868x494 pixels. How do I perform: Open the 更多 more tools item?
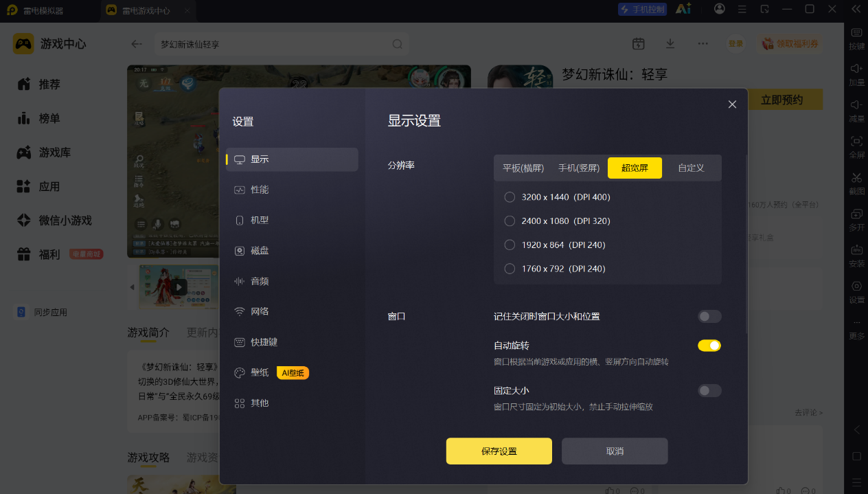pos(856,328)
